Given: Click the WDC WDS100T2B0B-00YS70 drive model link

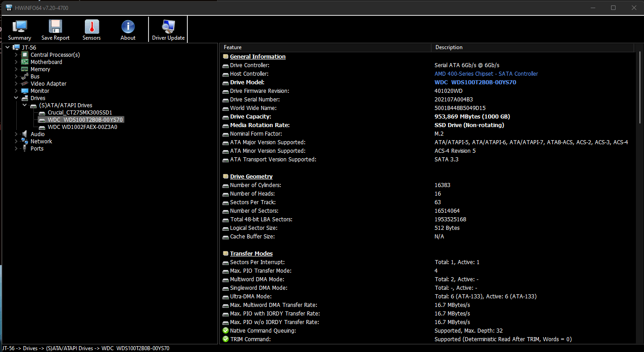Looking at the screenshot, I should coord(475,82).
